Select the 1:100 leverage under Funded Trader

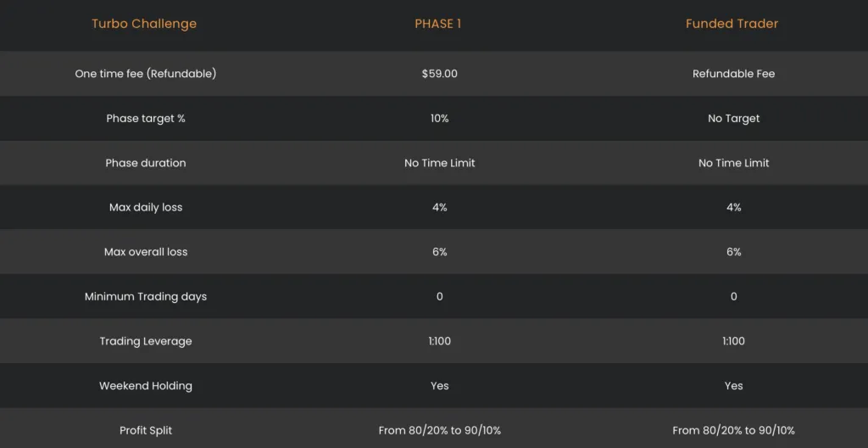point(733,341)
